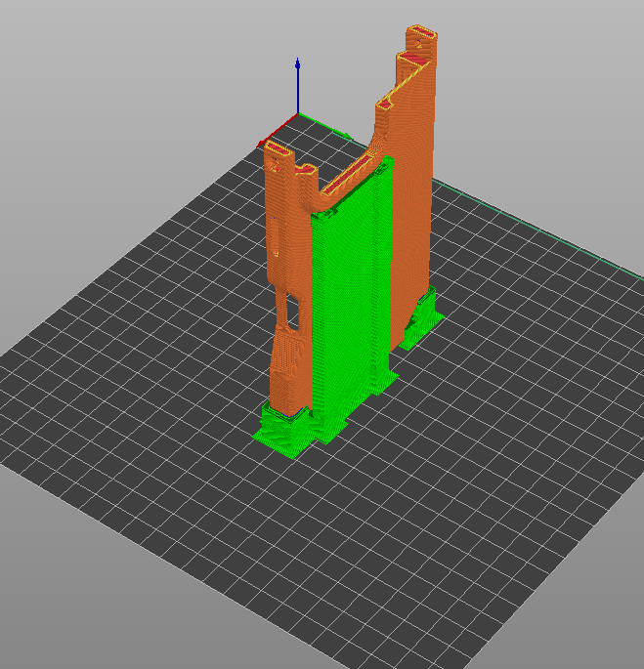Click the red top infill on tallest column

423,33
